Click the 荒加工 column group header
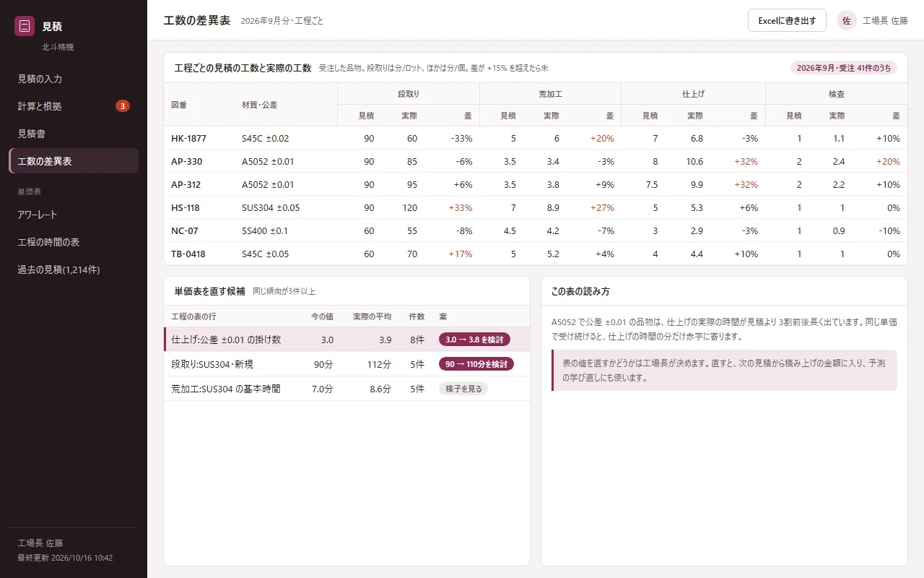Image resolution: width=924 pixels, height=578 pixels. pyautogui.click(x=551, y=94)
